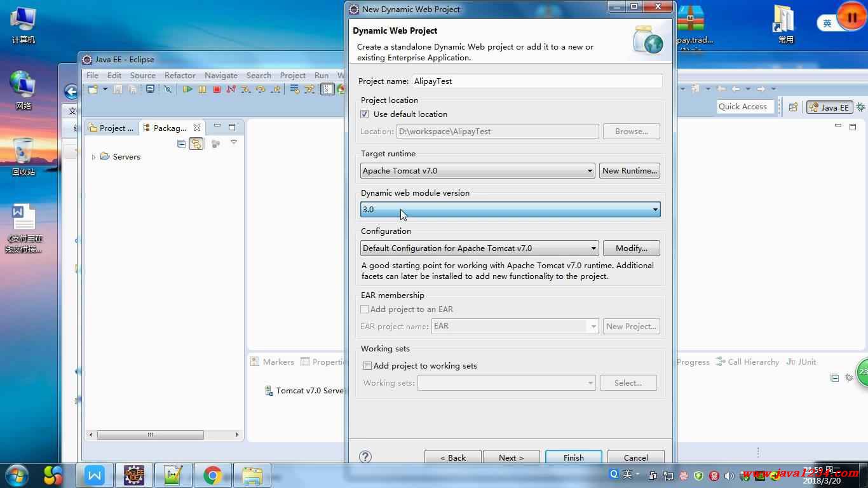The height and width of the screenshot is (488, 868).
Task: Open the Target runtime Apache Tomcat v7.0 combo
Action: pos(478,170)
